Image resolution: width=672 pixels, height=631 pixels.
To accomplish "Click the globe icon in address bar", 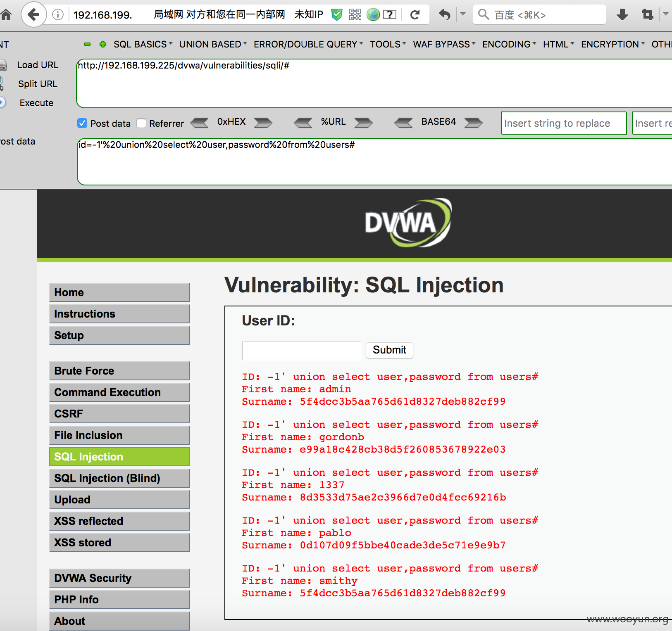I will [373, 15].
